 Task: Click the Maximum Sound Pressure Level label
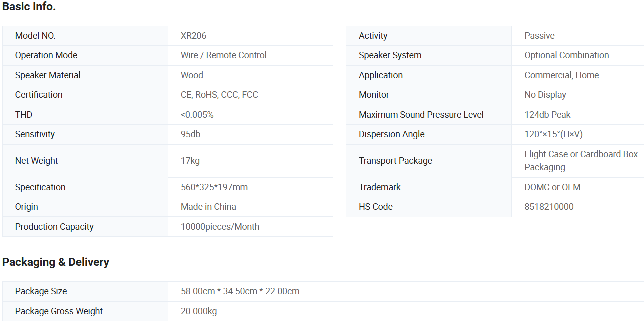pos(421,115)
